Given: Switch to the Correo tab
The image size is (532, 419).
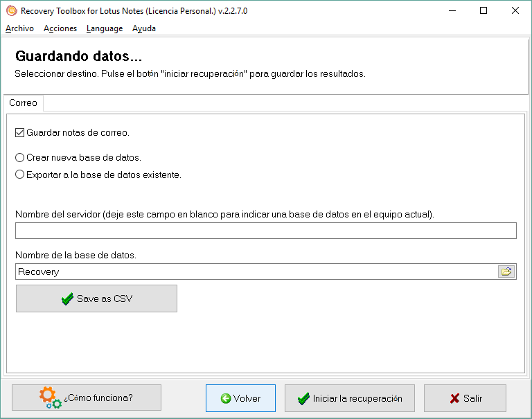Looking at the screenshot, I should click(x=23, y=102).
